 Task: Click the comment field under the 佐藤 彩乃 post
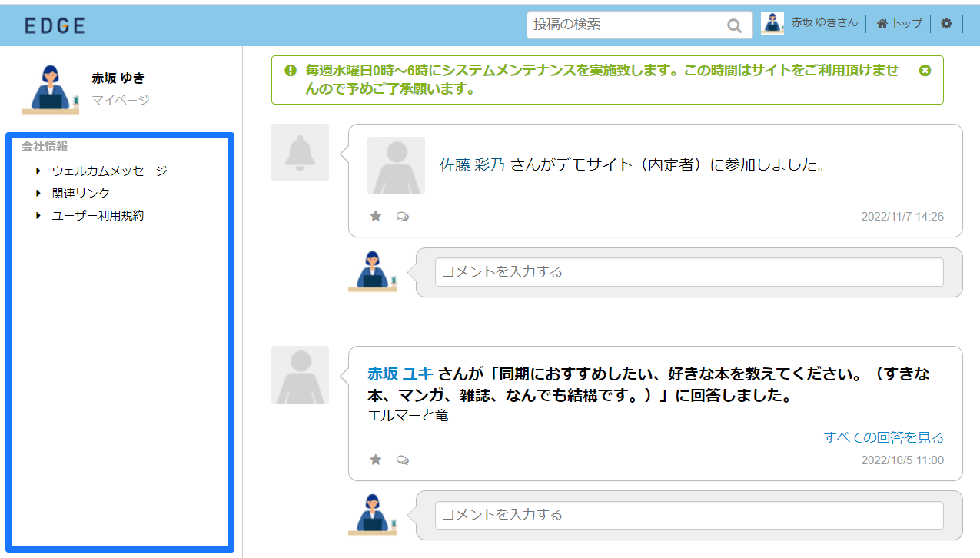tap(689, 272)
